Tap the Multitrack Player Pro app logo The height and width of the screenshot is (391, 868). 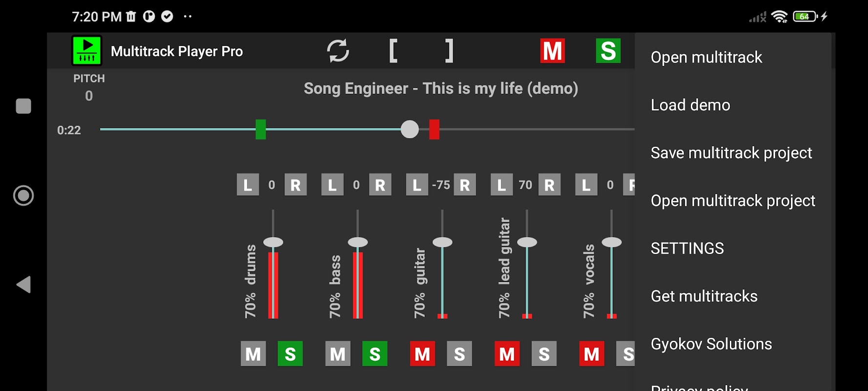87,50
